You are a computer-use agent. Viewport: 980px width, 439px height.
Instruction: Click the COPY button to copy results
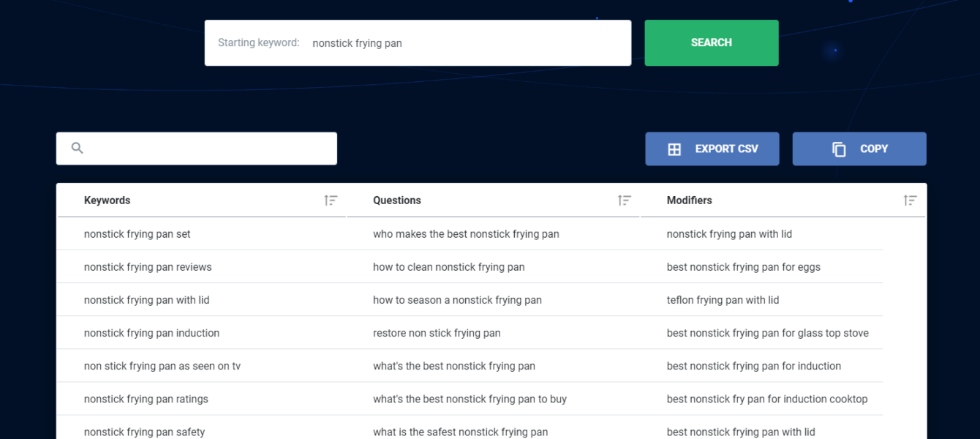[859, 149]
